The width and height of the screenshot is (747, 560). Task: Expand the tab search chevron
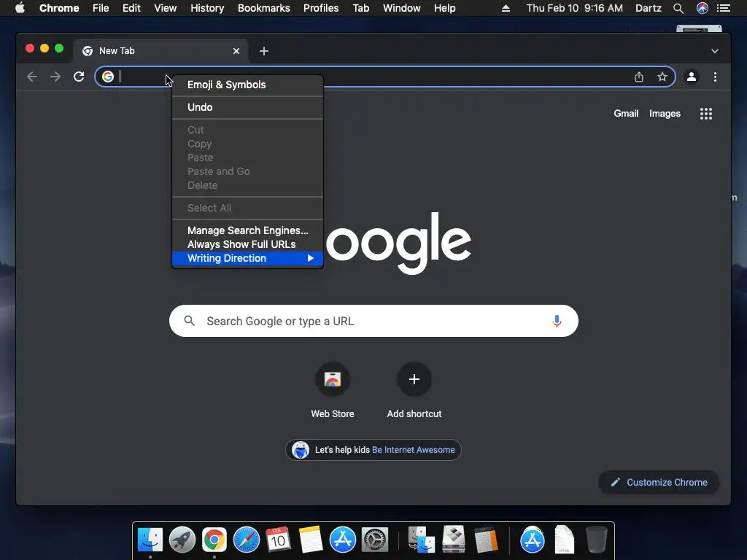pos(715,51)
